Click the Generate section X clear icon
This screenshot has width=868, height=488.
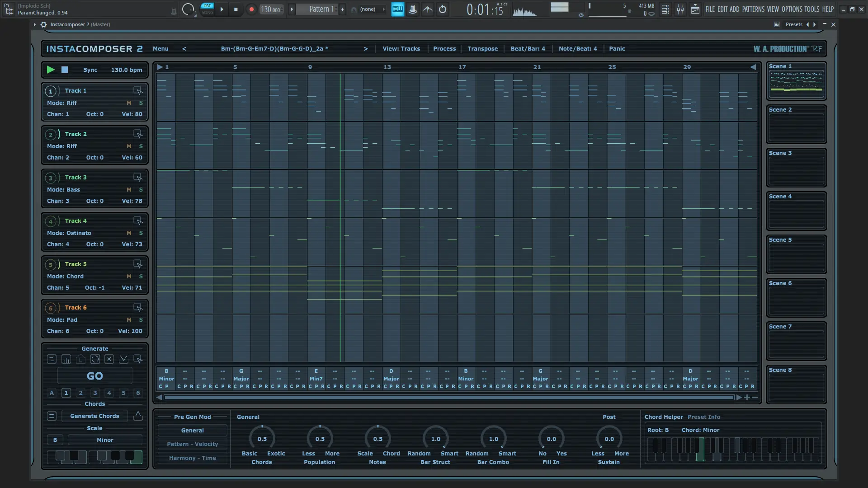point(109,359)
